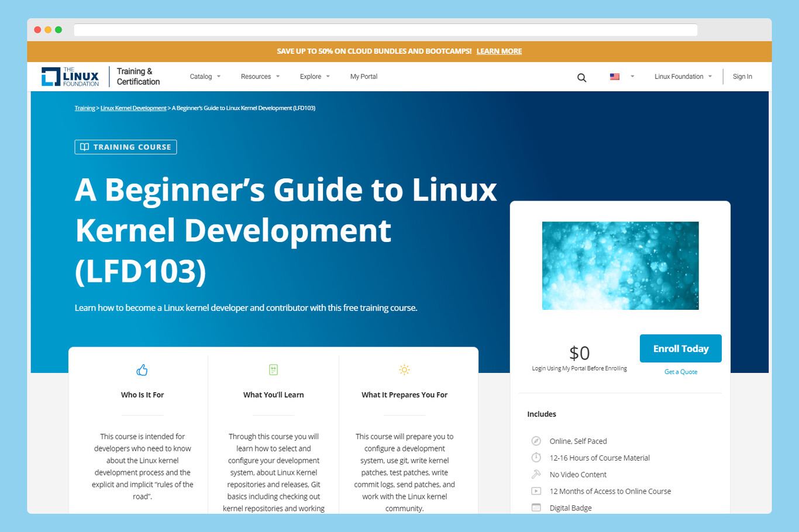Viewport: 799px width, 532px height.
Task: Click the hammer icon beside No Video Content
Action: click(536, 474)
